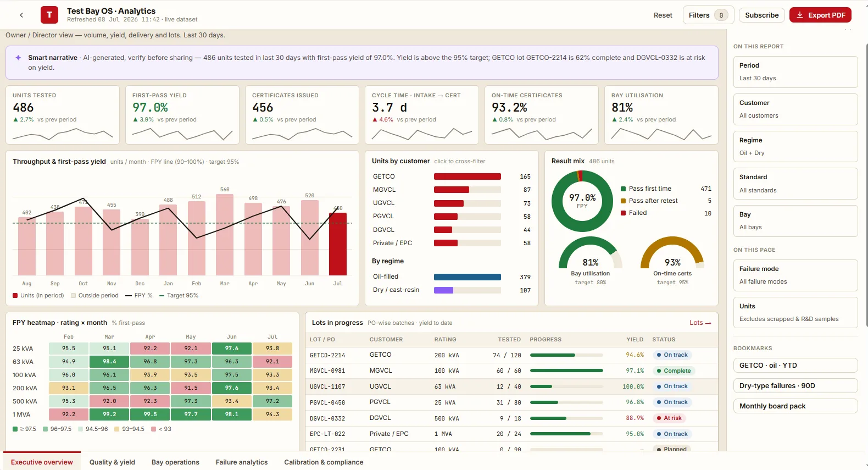Switch to Bay operations tab

tap(175, 462)
